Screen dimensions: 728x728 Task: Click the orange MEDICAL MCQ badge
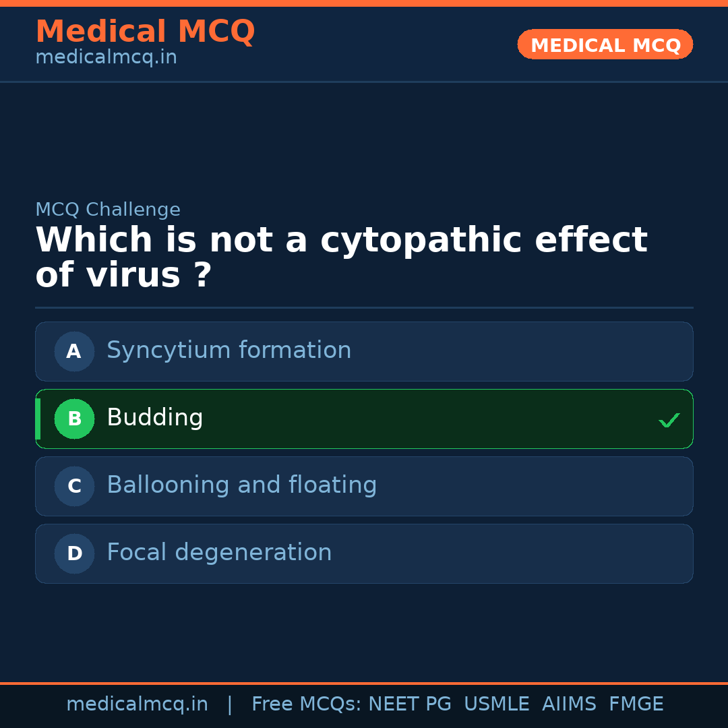[x=605, y=44]
